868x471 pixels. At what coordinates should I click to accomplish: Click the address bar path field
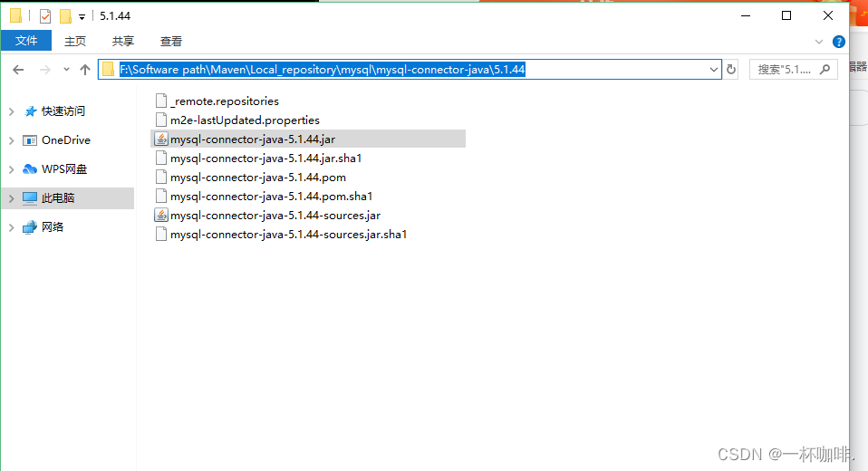coord(410,69)
